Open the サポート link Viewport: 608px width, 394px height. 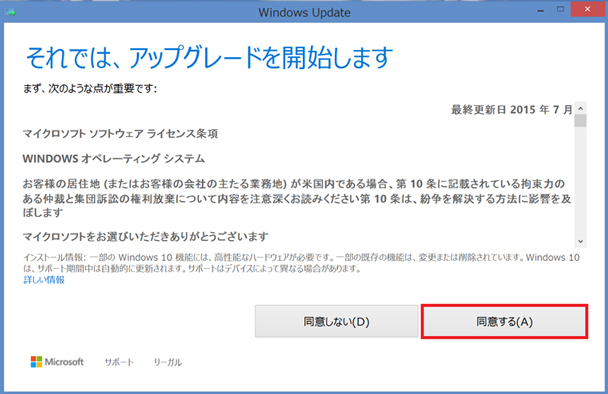click(x=119, y=362)
